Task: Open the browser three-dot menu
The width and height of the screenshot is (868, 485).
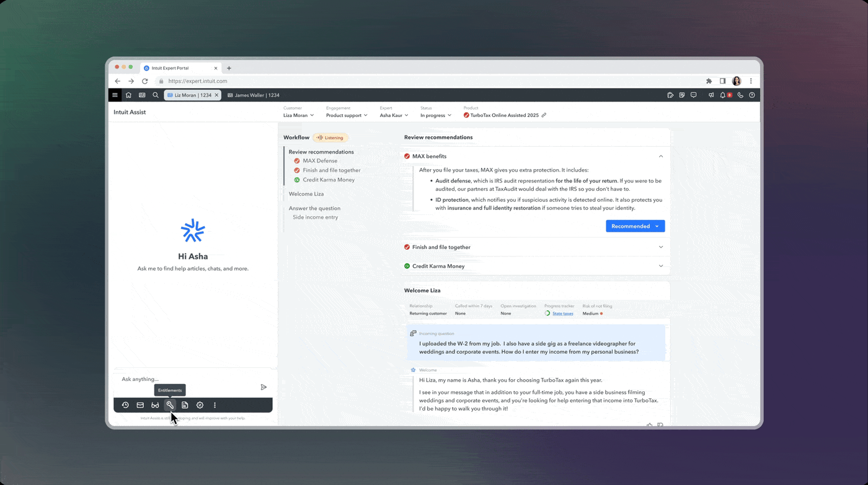Action: (x=751, y=81)
